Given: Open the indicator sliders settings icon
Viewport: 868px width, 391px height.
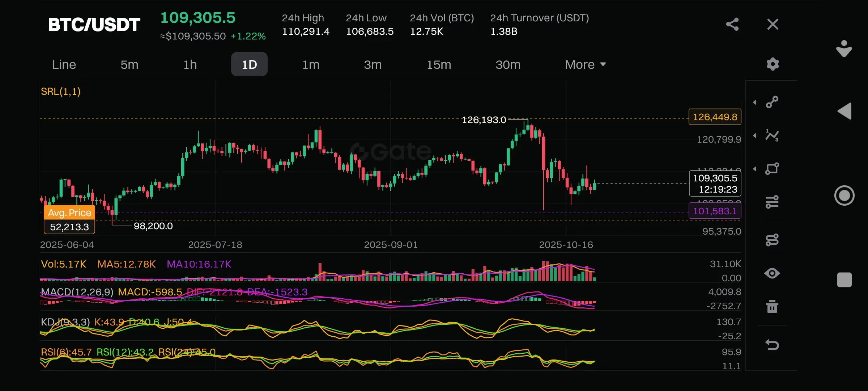Looking at the screenshot, I should [x=772, y=202].
